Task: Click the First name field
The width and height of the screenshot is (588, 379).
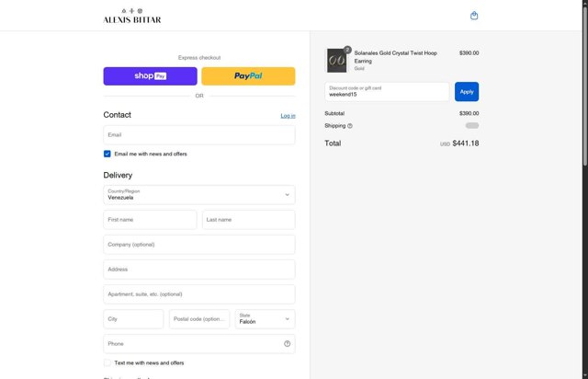Action: click(x=150, y=220)
